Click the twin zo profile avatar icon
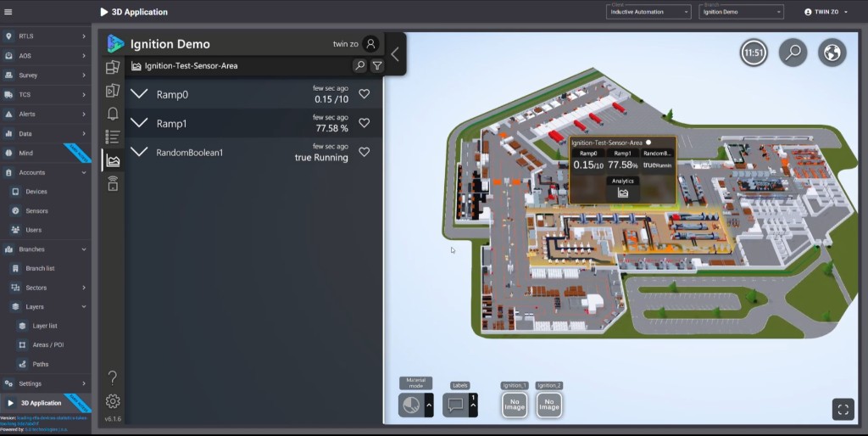This screenshot has width=868, height=436. pyautogui.click(x=371, y=44)
